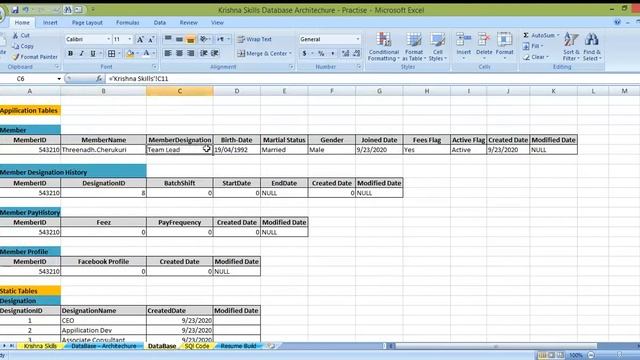The height and width of the screenshot is (360, 640).
Task: Select the Married cell
Action: point(284,150)
